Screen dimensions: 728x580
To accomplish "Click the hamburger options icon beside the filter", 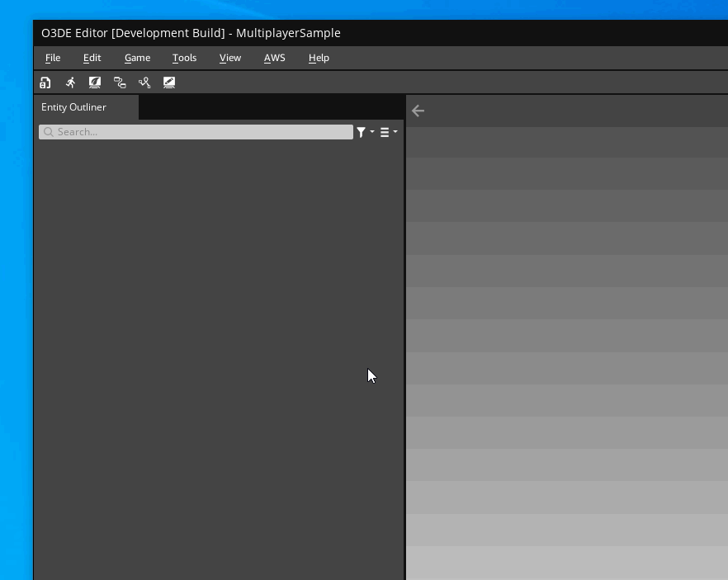I will pyautogui.click(x=385, y=132).
